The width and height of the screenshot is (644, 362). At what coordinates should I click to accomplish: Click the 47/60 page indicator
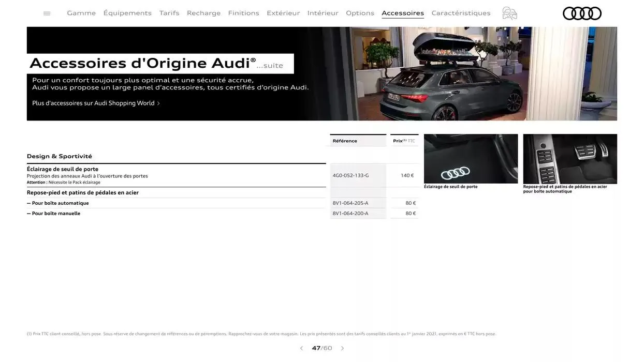point(322,349)
